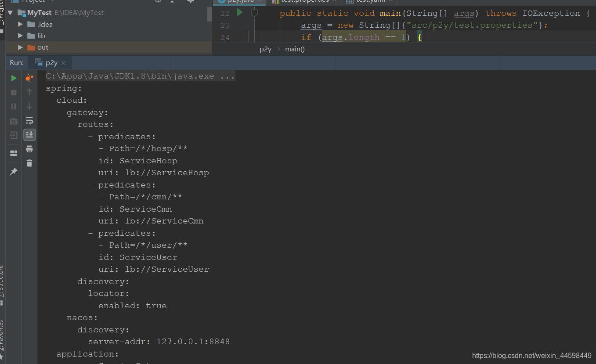Screen dimensions: 596x364
Task: Select the out folder row
Action: 108,47
